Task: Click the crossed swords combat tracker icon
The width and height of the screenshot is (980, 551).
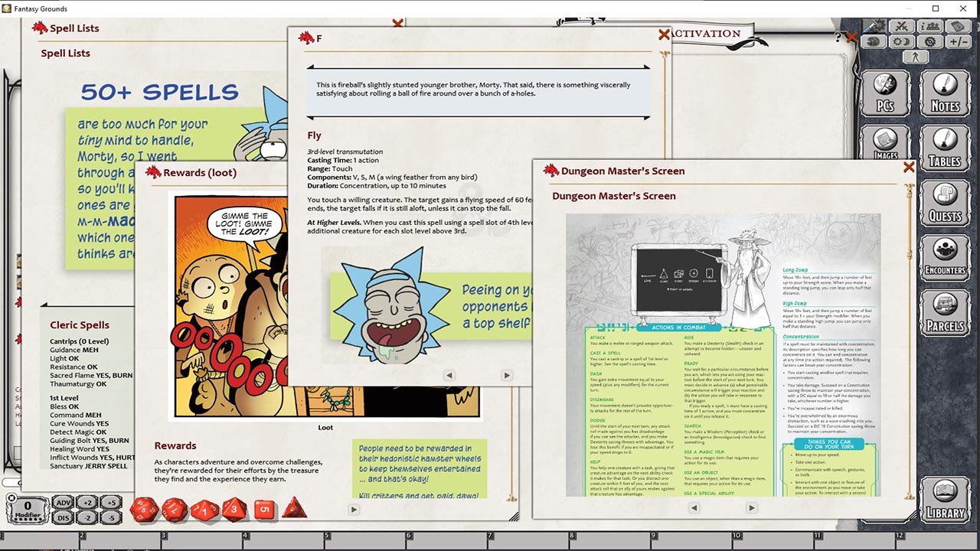Action: click(x=903, y=27)
